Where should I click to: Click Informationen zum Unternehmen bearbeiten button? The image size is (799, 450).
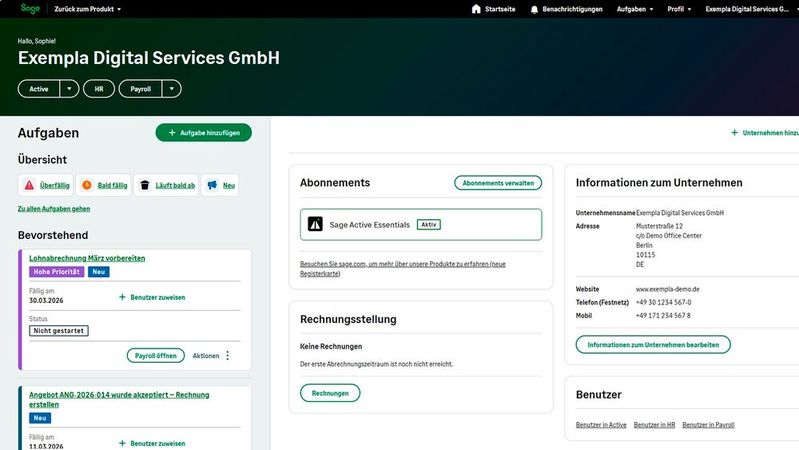click(653, 345)
